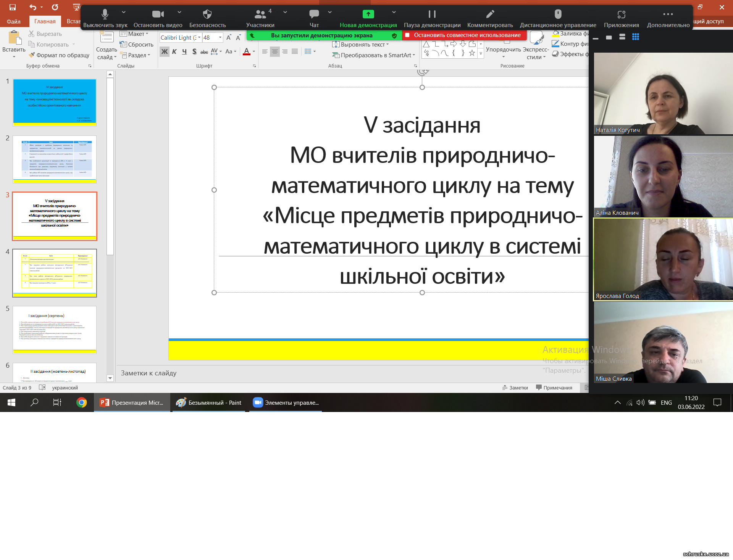The width and height of the screenshot is (733, 560).
Task: Open the Zoom Участники panel
Action: [x=260, y=18]
